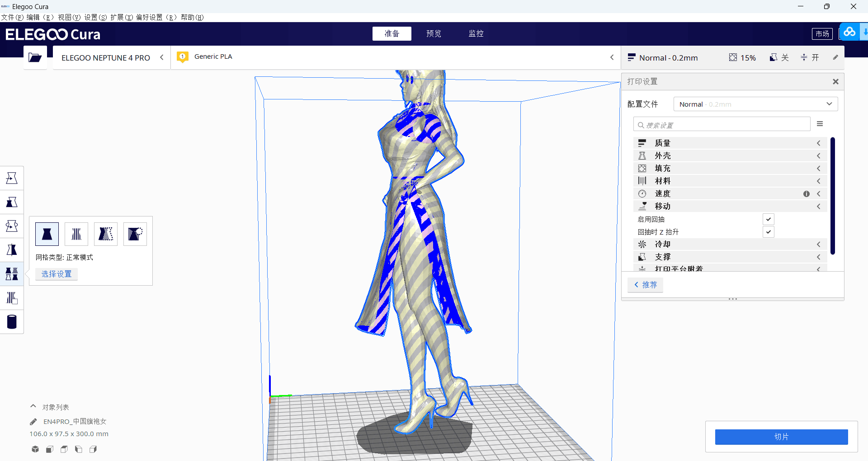The height and width of the screenshot is (461, 868).
Task: Choose Print as support mesh type icon
Action: point(76,234)
